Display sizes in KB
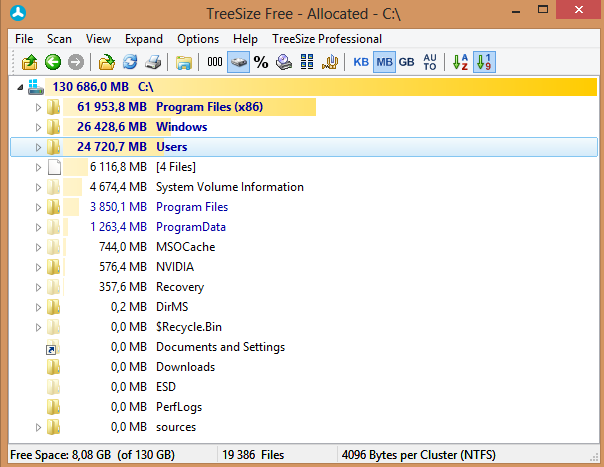This screenshot has width=604, height=467. [361, 62]
